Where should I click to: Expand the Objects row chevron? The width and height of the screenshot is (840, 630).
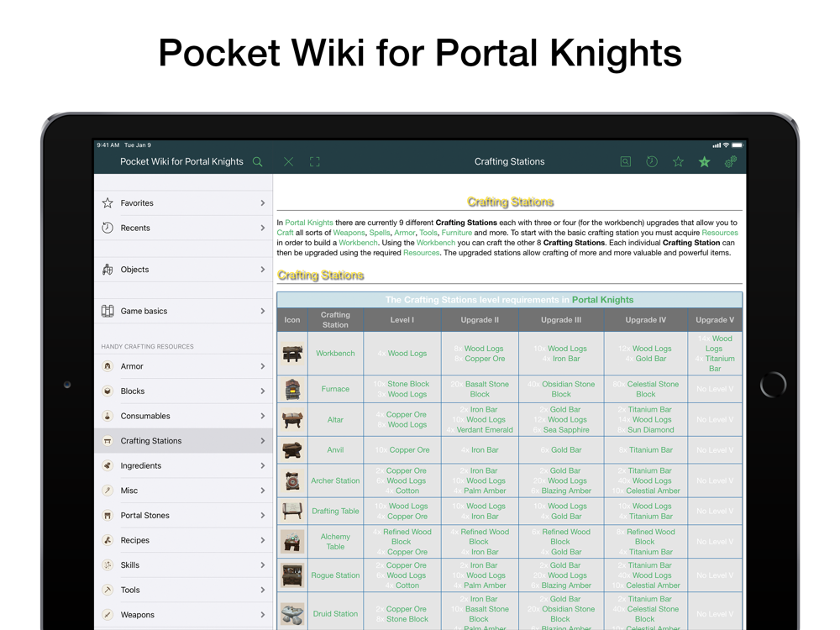pyautogui.click(x=262, y=270)
